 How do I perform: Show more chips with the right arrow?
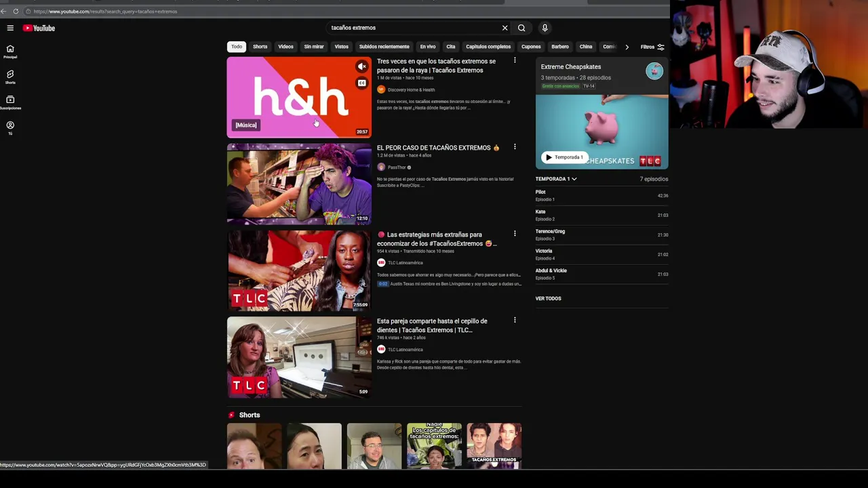627,47
